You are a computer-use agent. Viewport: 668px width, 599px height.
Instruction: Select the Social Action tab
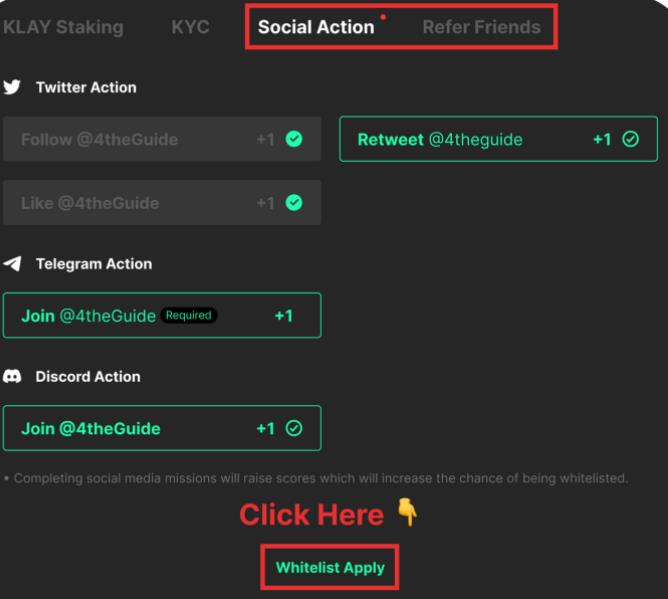pos(315,28)
